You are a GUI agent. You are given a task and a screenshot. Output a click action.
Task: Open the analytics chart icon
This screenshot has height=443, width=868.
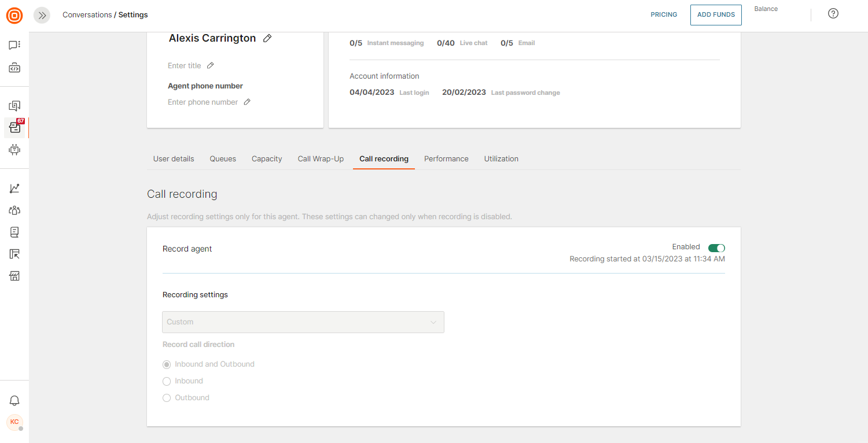pyautogui.click(x=14, y=189)
